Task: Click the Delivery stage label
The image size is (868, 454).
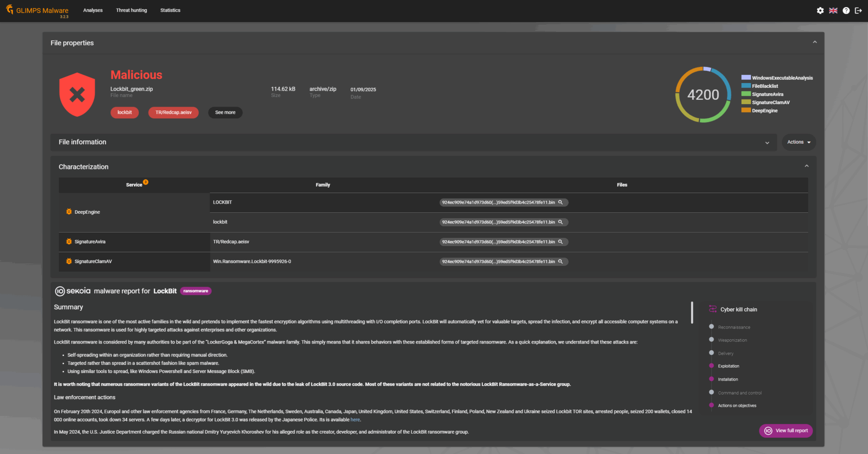Action: click(726, 353)
